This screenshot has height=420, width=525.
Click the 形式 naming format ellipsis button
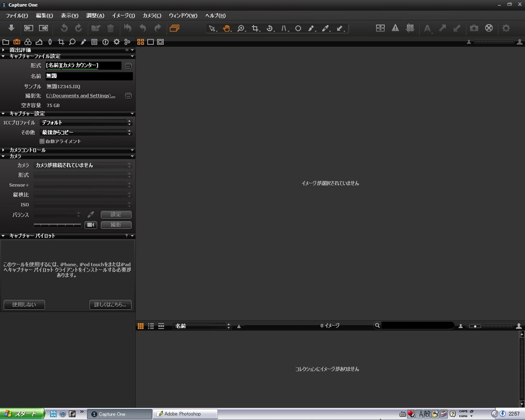coord(128,66)
